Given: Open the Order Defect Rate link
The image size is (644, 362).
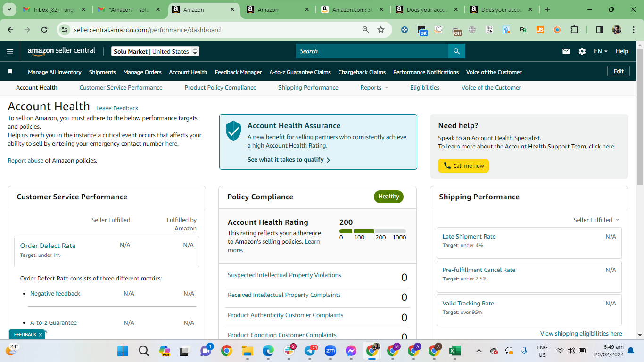Looking at the screenshot, I should click(48, 246).
